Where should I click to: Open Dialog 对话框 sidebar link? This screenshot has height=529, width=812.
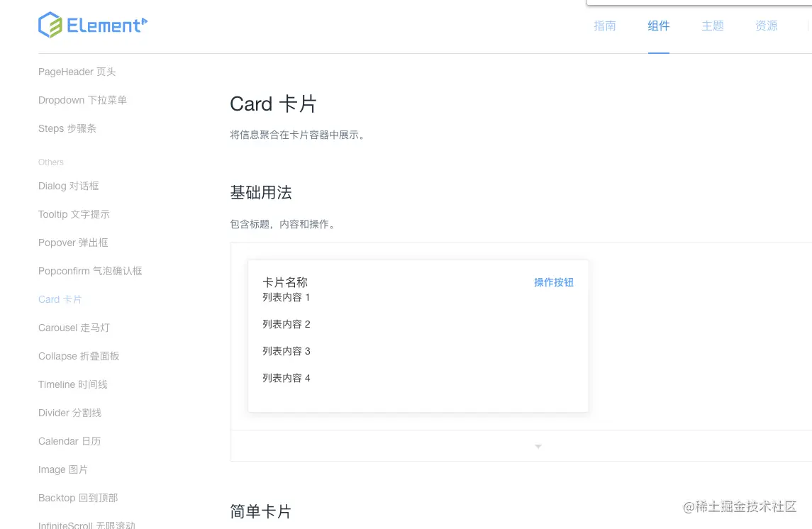point(68,186)
